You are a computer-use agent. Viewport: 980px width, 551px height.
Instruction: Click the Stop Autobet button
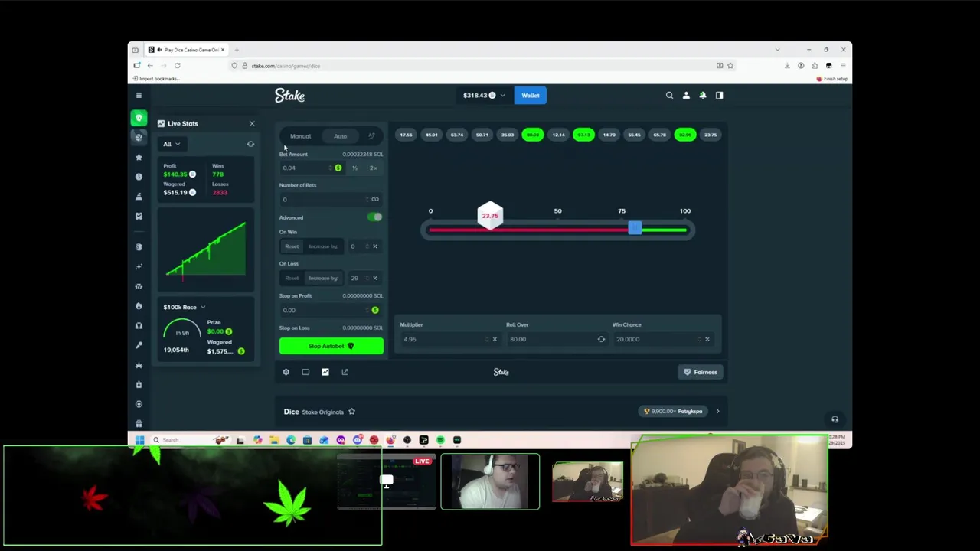tap(332, 346)
